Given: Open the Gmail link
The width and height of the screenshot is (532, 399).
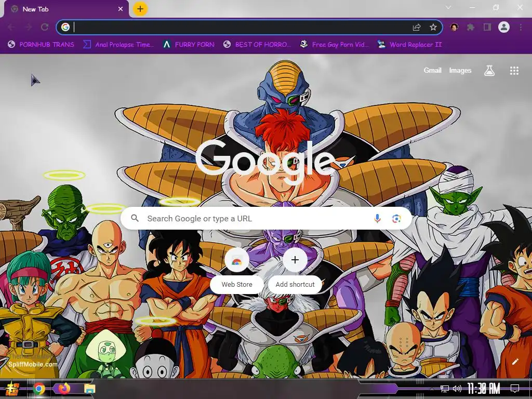Looking at the screenshot, I should (433, 70).
